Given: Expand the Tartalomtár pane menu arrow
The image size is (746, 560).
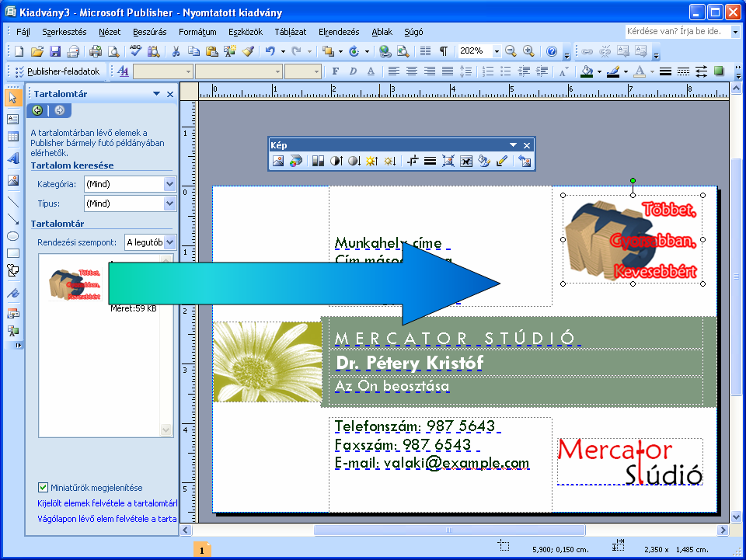Looking at the screenshot, I should pos(156,94).
